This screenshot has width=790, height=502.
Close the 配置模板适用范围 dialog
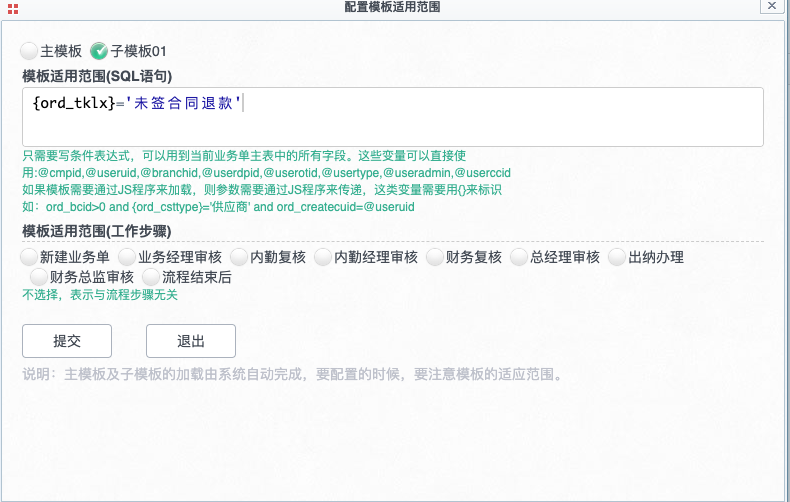click(770, 6)
